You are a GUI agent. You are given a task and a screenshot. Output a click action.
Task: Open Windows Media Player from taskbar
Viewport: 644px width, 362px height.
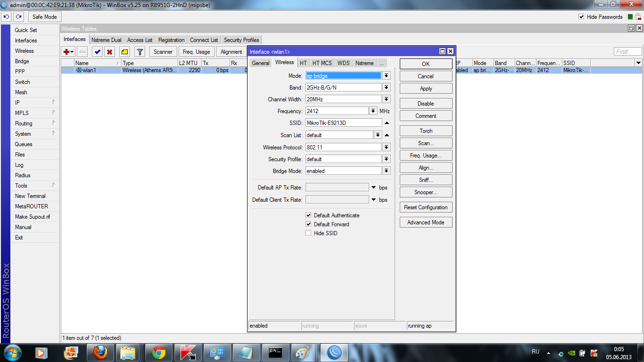tap(41, 353)
